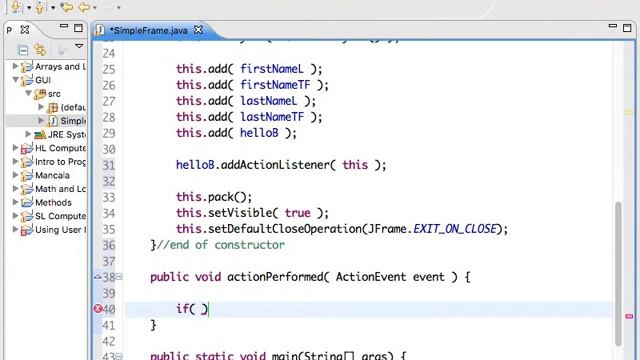This screenshot has width=640, height=360.
Task: Click the Back navigation arrow icon
Action: point(84,7)
